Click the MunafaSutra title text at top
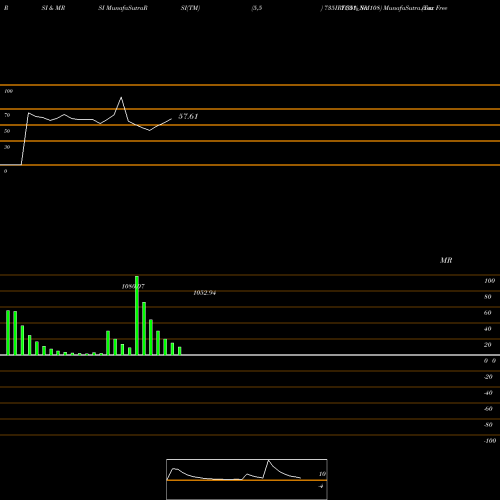The height and width of the screenshot is (500, 500). [x=123, y=8]
